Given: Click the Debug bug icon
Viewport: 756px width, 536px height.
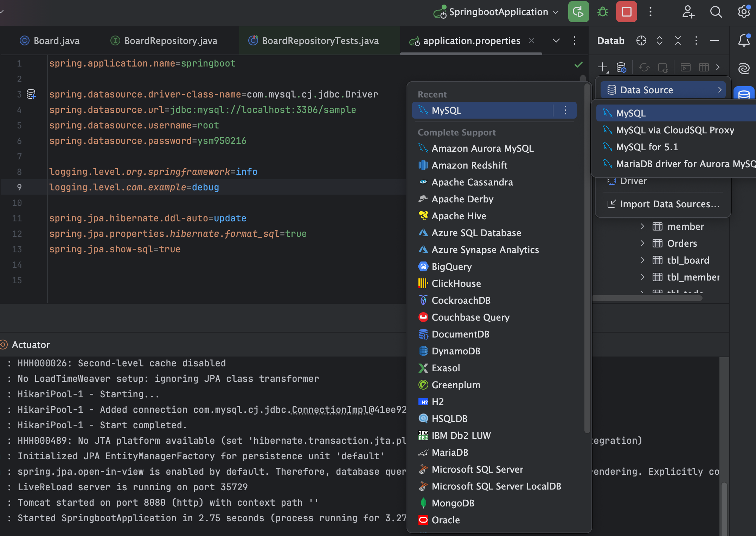Looking at the screenshot, I should [x=603, y=12].
